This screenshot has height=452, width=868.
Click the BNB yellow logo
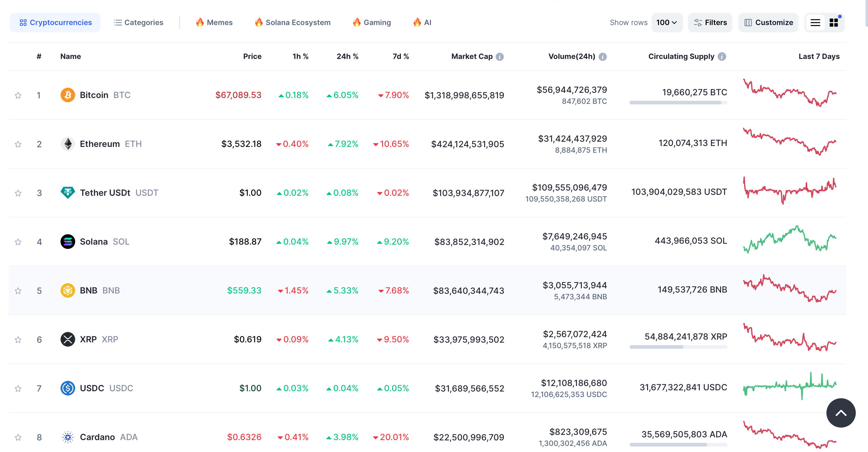pos(68,290)
